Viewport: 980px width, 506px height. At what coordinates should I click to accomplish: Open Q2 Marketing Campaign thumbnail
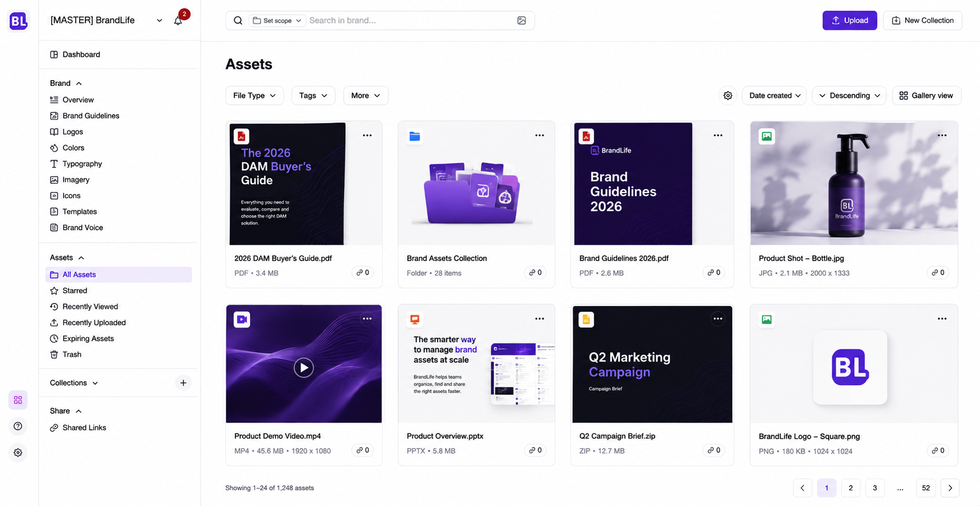[652, 364]
